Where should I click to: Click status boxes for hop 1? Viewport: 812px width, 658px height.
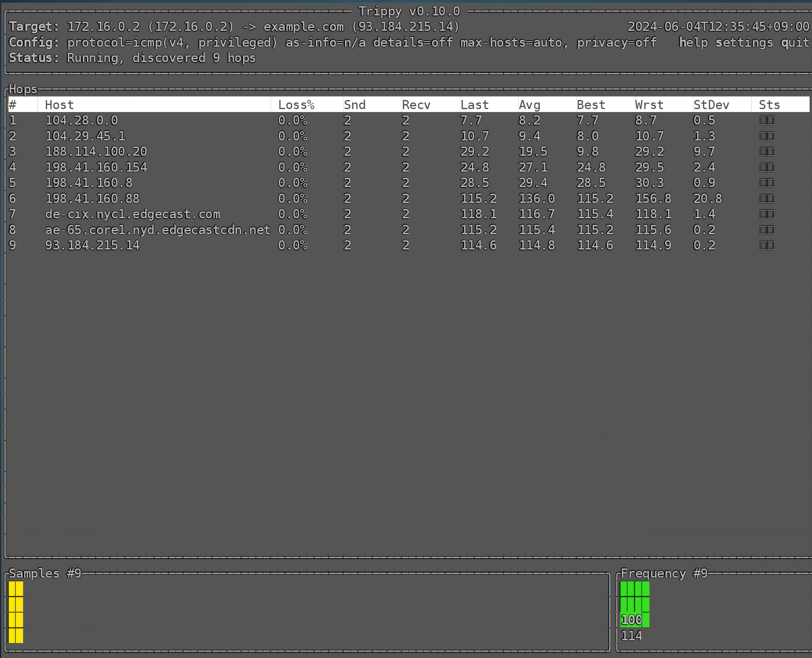(767, 121)
